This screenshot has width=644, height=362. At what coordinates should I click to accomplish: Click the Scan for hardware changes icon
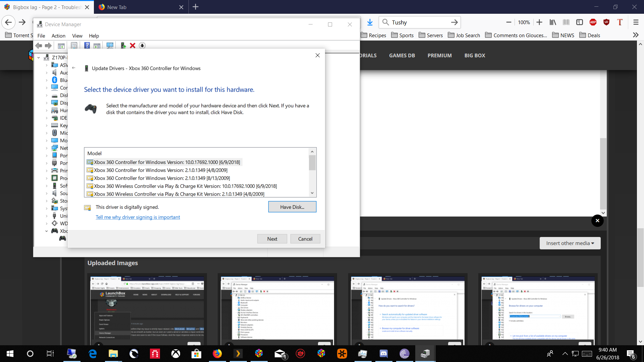pyautogui.click(x=110, y=46)
